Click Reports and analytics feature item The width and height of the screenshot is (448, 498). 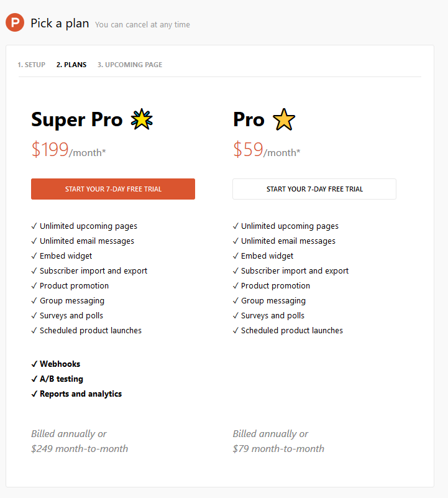click(76, 394)
